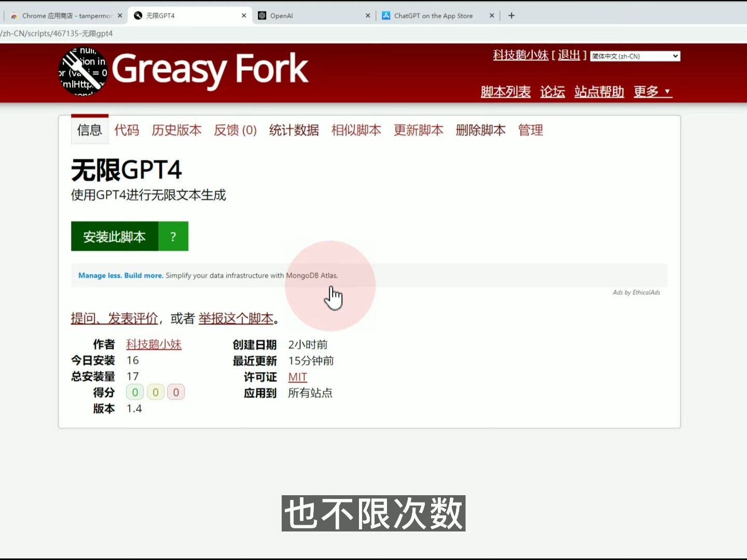Screen dimensions: 747x560
Task: Expand the 更多 menu in header
Action: click(652, 92)
